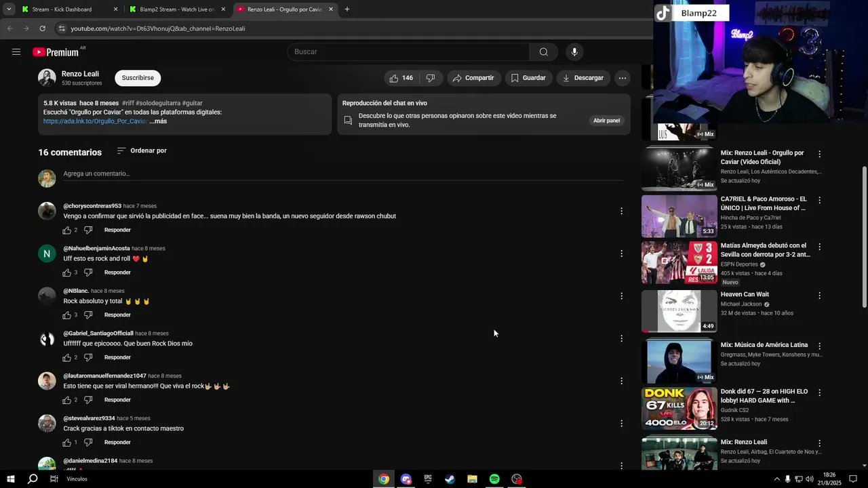Like the comment by @choryscontreras953

tap(66, 230)
